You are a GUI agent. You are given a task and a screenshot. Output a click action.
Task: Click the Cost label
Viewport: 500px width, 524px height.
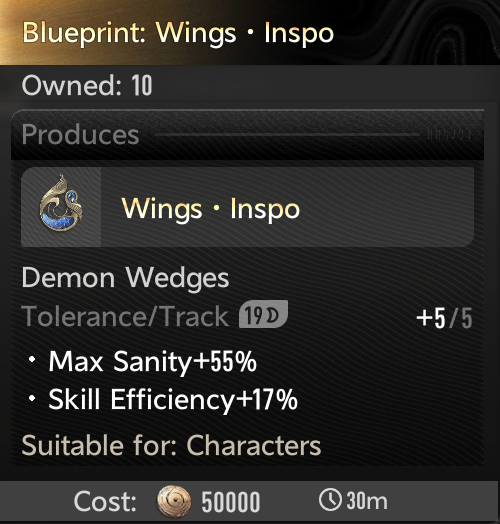click(105, 501)
